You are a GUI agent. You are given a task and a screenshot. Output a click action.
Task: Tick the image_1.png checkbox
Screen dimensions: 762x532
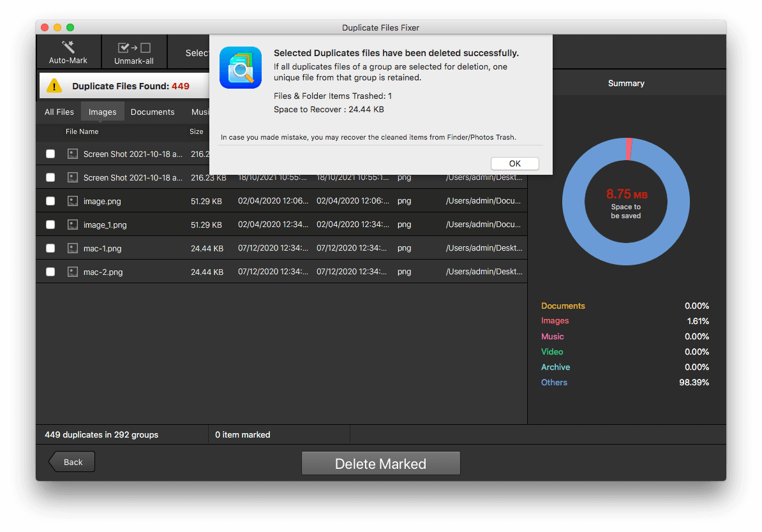click(x=50, y=225)
